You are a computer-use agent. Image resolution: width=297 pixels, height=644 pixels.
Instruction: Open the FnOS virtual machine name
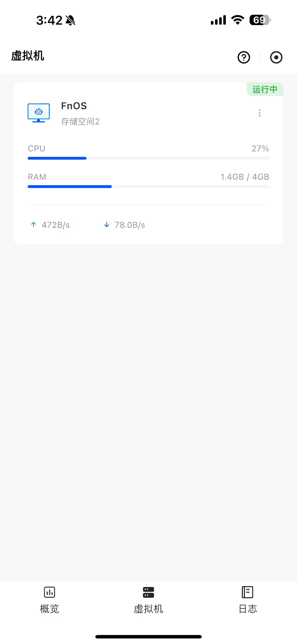[x=74, y=106]
